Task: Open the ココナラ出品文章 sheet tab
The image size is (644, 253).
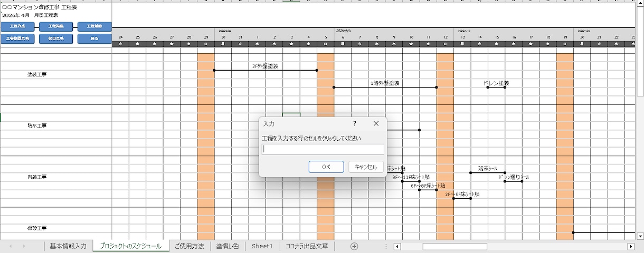Action: click(x=307, y=246)
